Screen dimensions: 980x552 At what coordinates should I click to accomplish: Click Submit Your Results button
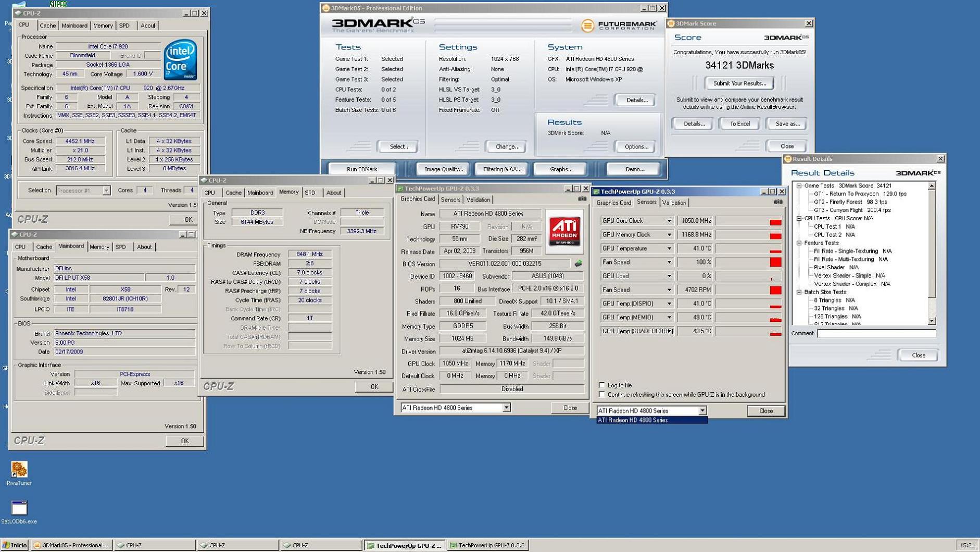(x=739, y=83)
